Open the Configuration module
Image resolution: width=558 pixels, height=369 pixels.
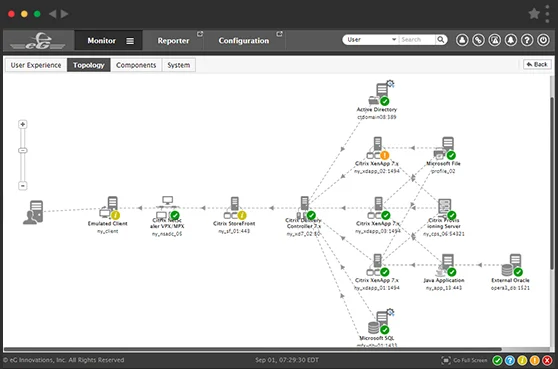(244, 41)
